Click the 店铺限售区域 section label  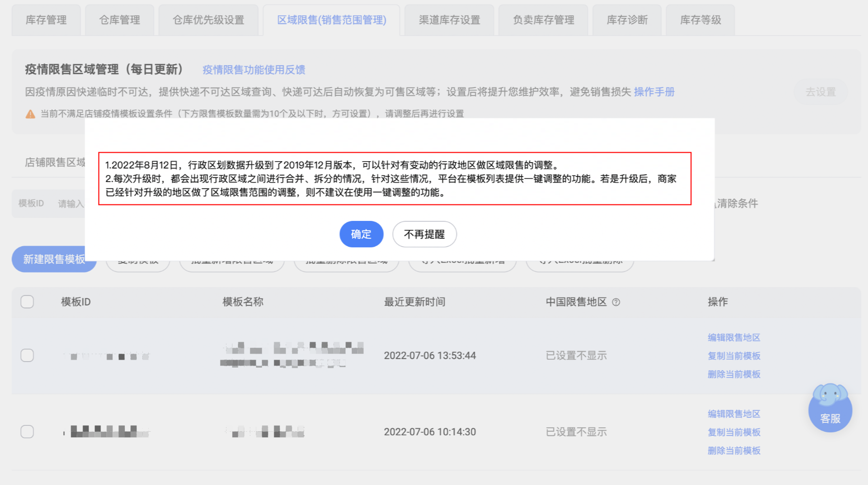click(x=55, y=162)
